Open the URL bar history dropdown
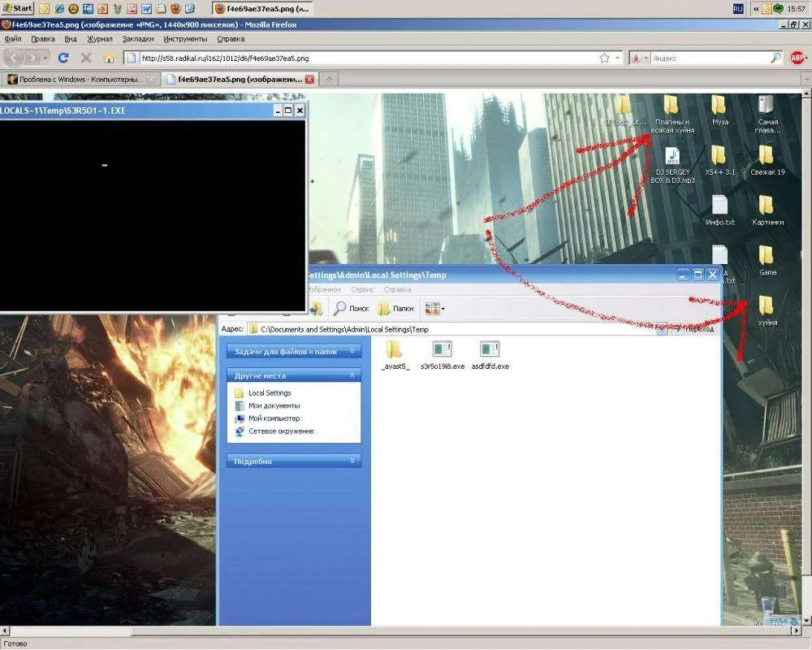The height and width of the screenshot is (650, 812). click(x=617, y=58)
